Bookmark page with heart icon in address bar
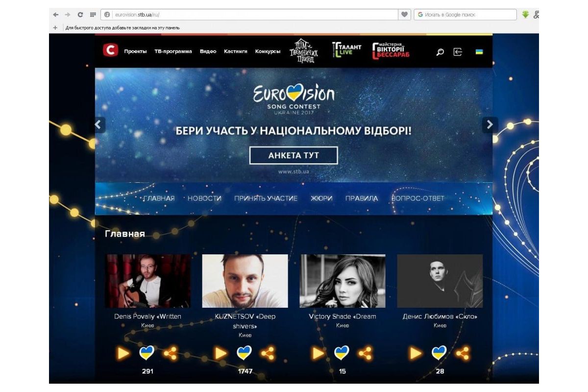This screenshot has height=392, width=588. (x=404, y=15)
